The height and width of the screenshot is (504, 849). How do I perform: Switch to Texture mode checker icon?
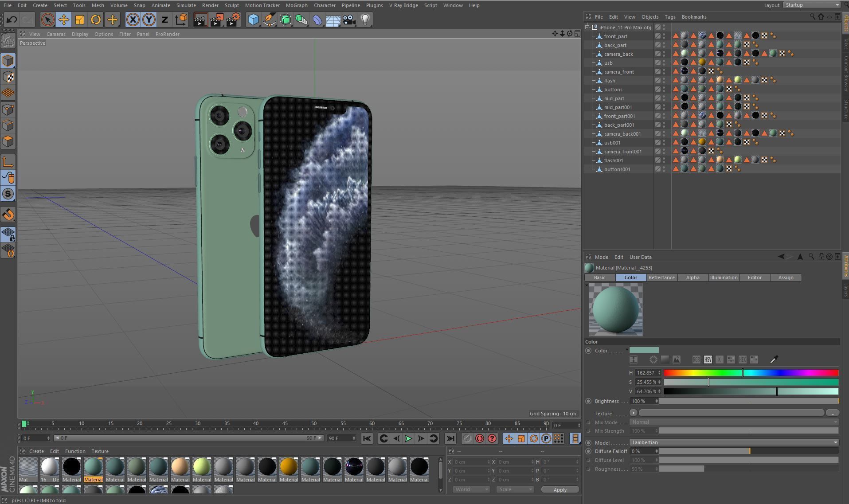8,77
